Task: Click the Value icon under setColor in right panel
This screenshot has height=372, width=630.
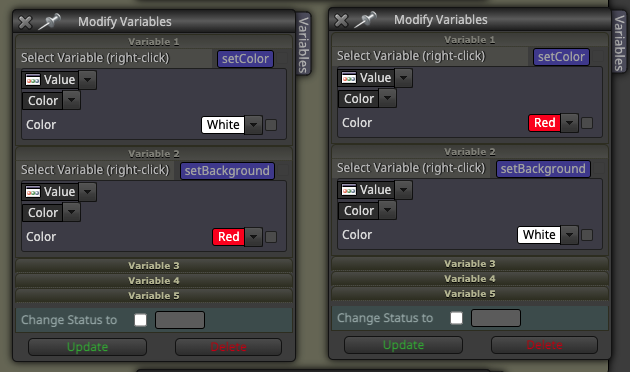Action: tap(349, 78)
